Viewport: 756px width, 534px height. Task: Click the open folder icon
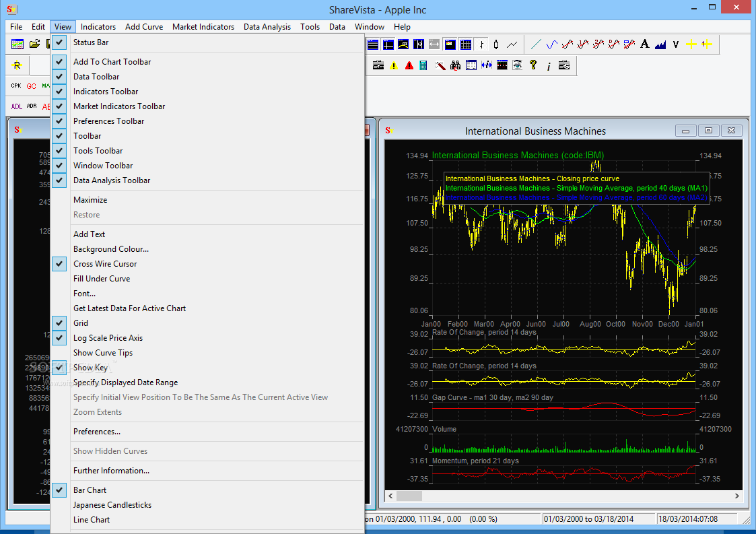click(x=34, y=44)
